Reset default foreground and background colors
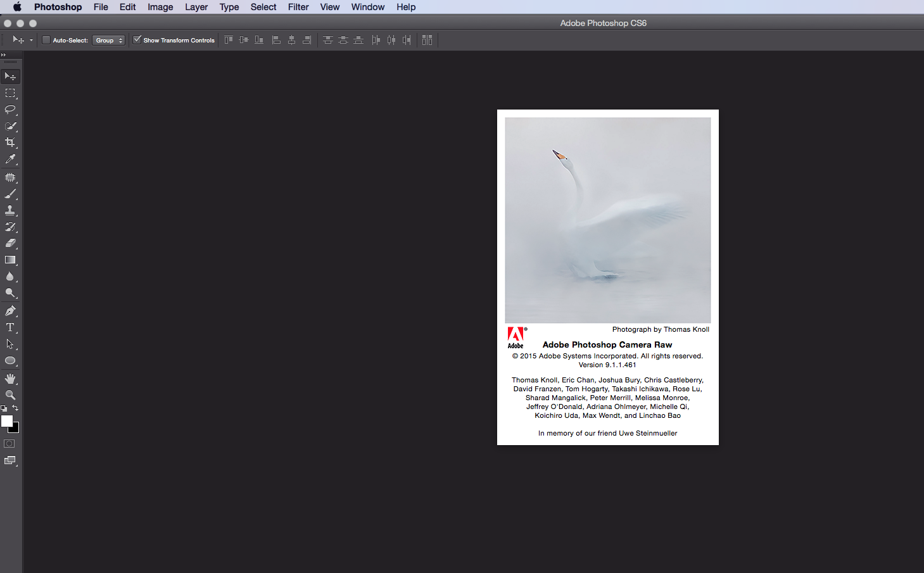The width and height of the screenshot is (924, 573). [x=4, y=408]
